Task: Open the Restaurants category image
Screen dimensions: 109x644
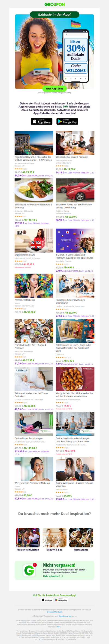Action: point(81,538)
